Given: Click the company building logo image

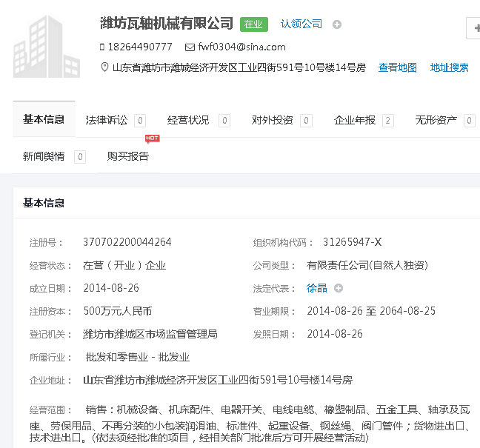Looking at the screenshot, I should coord(47,46).
